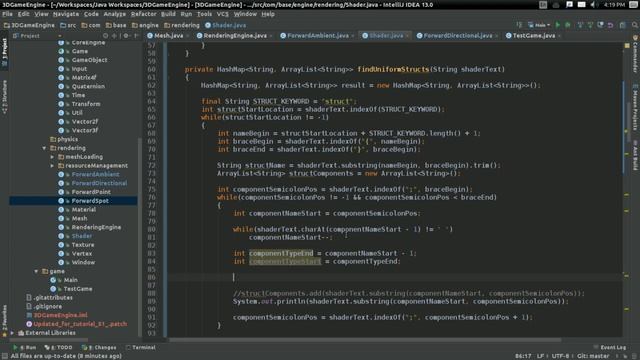The width and height of the screenshot is (640, 360).
Task: Switch to the ForwardDirectional.java tab
Action: click(x=458, y=36)
